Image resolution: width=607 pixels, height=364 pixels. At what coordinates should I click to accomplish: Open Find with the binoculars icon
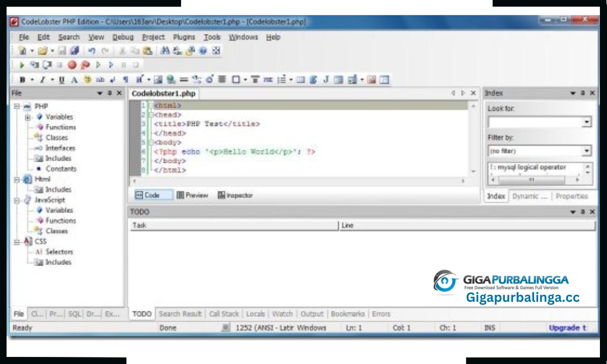pyautogui.click(x=165, y=51)
